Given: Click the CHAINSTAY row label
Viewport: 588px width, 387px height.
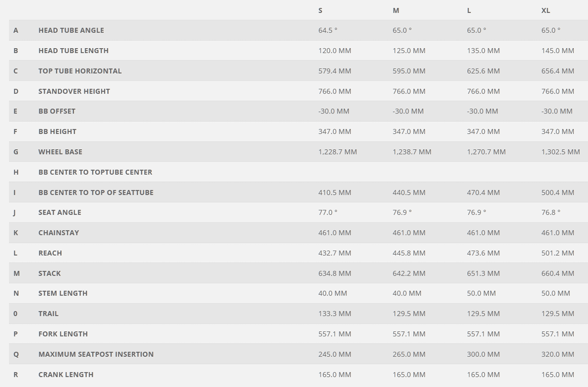Looking at the screenshot, I should (x=59, y=233).
